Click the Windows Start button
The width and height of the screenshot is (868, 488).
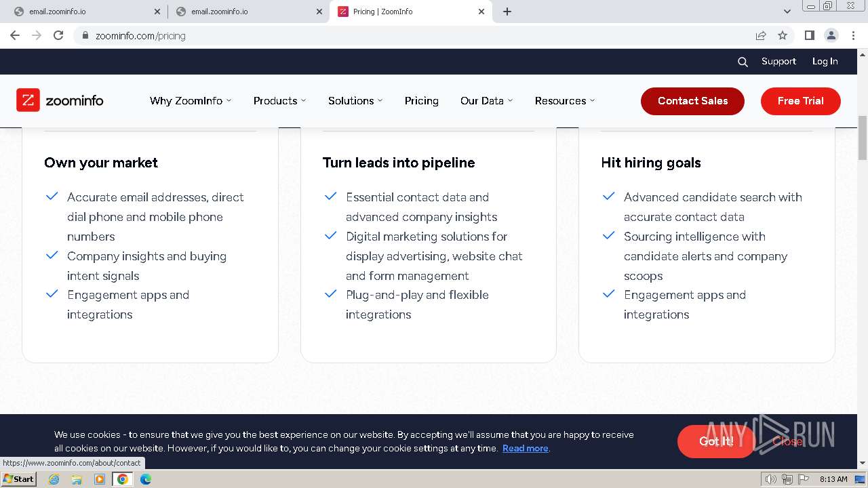pyautogui.click(x=18, y=479)
